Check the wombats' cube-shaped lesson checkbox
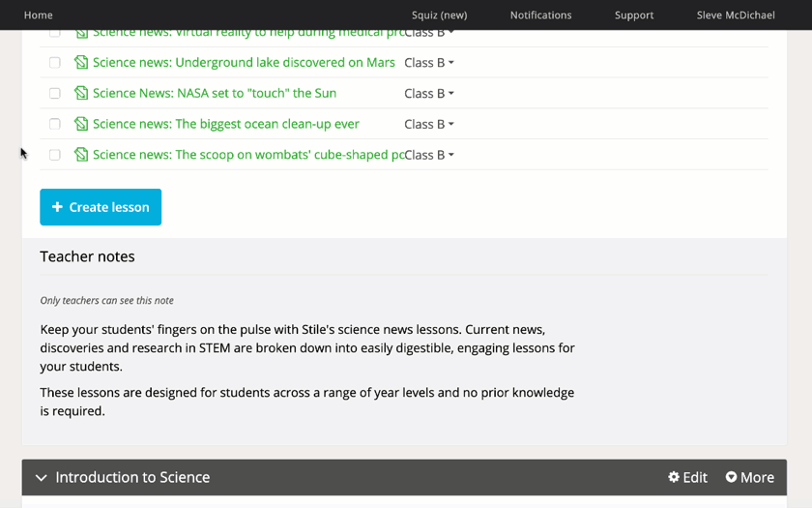Screen dimensions: 812x508 (55, 155)
